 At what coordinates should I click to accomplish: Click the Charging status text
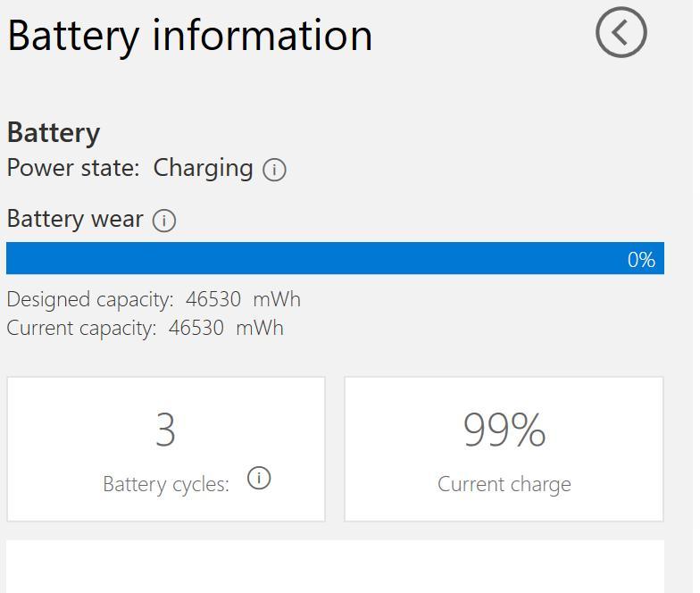(x=203, y=168)
